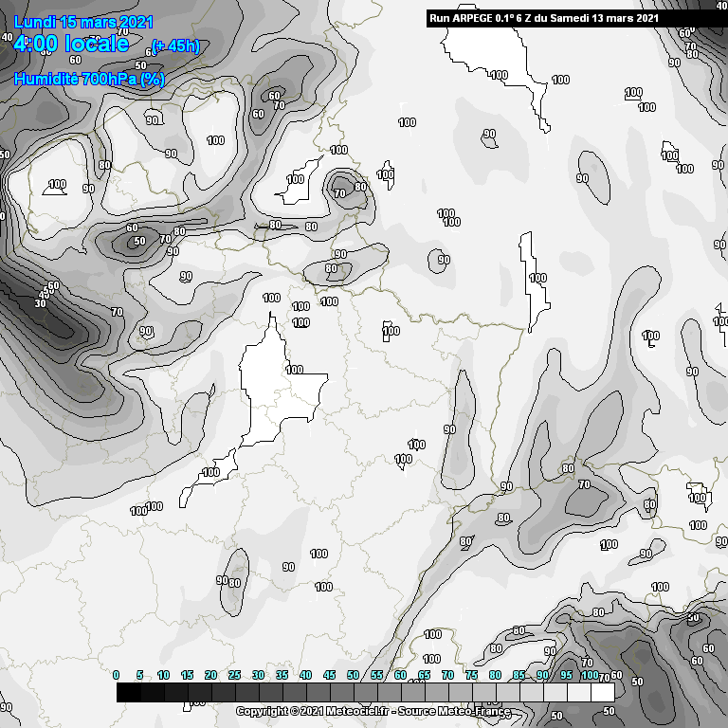728x728 pixels.
Task: Select the 50% gray swatch in the legend
Action: (x=365, y=693)
